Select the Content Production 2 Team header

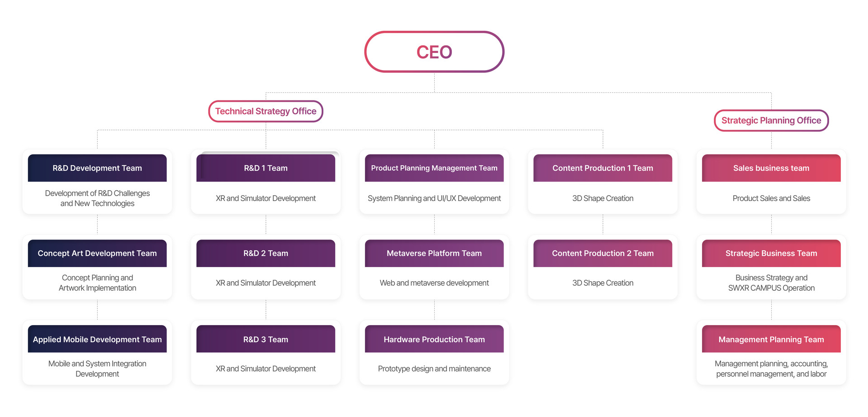coord(602,253)
